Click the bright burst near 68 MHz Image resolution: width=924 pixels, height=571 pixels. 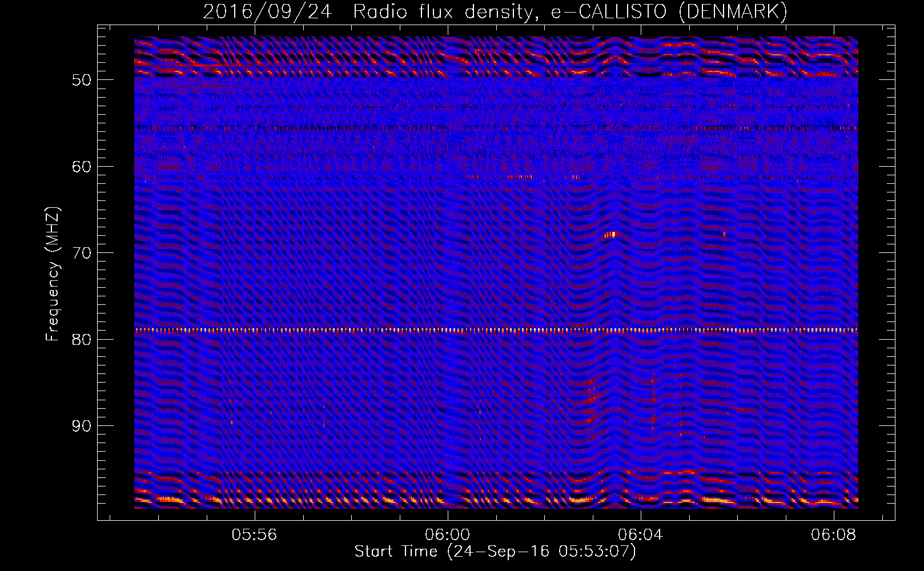coord(612,234)
